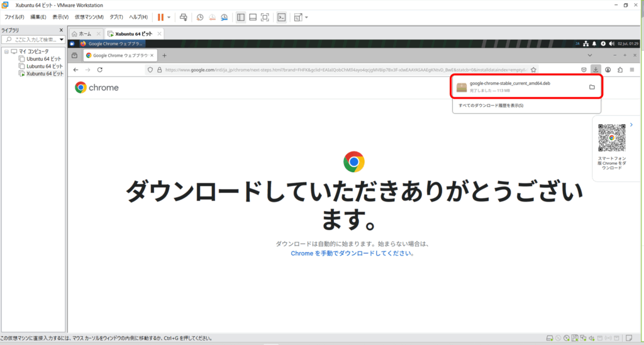The image size is (644, 345).
Task: Toggle the VMware library sidebar view button
Action: [x=241, y=17]
